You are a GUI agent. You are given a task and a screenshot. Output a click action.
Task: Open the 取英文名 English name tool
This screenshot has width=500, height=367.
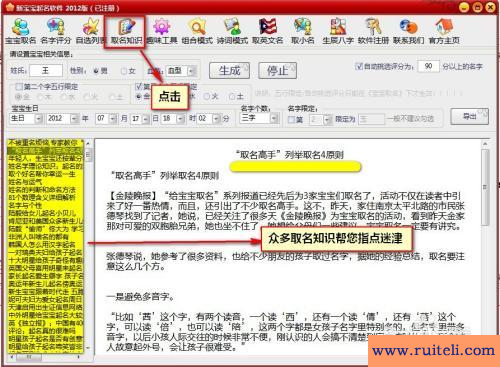click(268, 31)
